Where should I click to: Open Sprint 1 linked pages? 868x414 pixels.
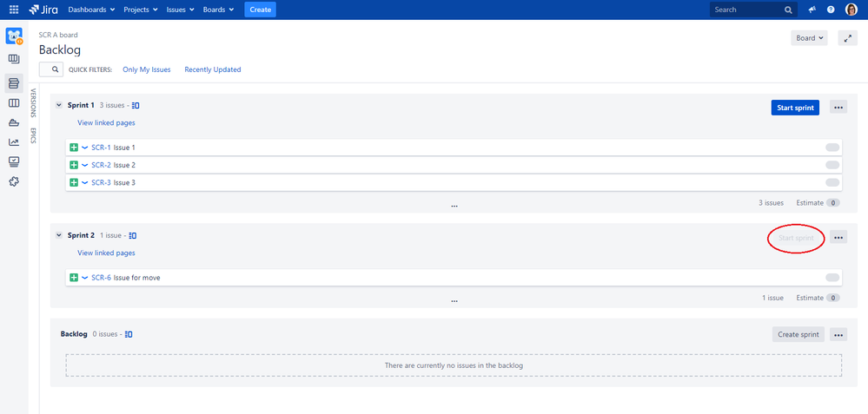click(106, 122)
